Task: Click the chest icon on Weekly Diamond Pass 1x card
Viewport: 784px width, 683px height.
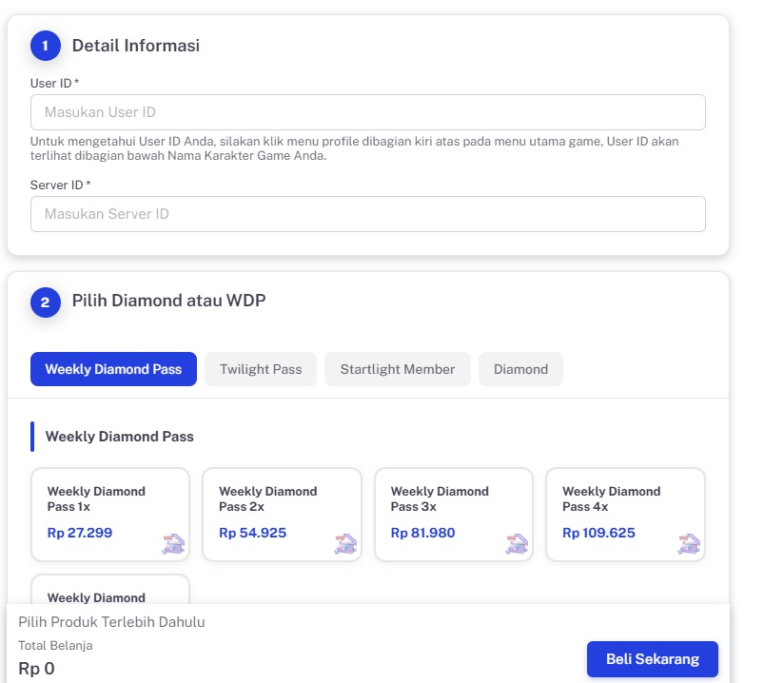Action: pos(173,543)
